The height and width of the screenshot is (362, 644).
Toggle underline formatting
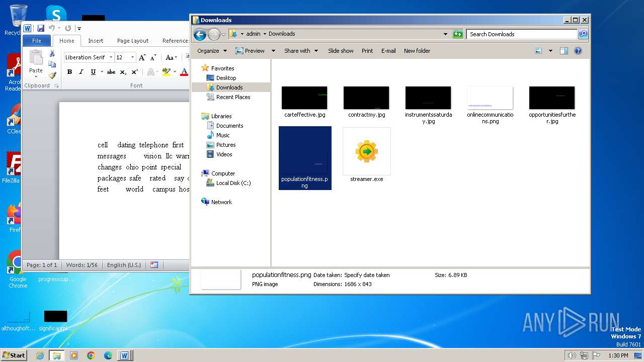93,72
